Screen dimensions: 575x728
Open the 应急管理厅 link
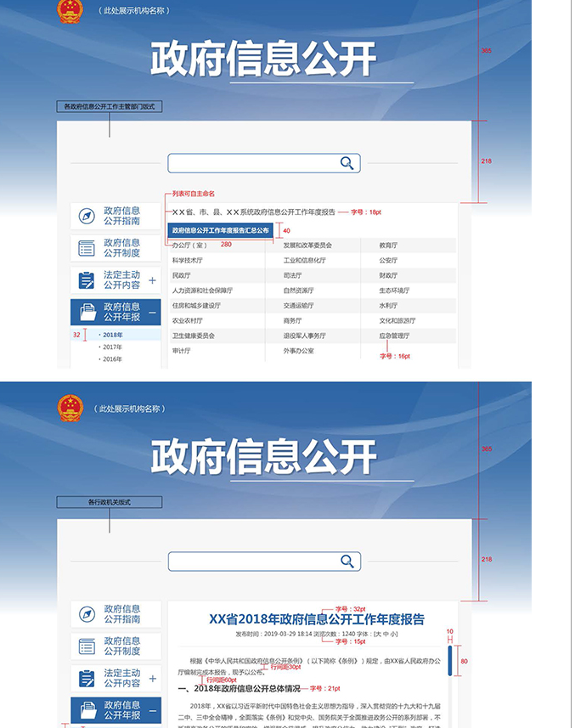click(x=394, y=336)
